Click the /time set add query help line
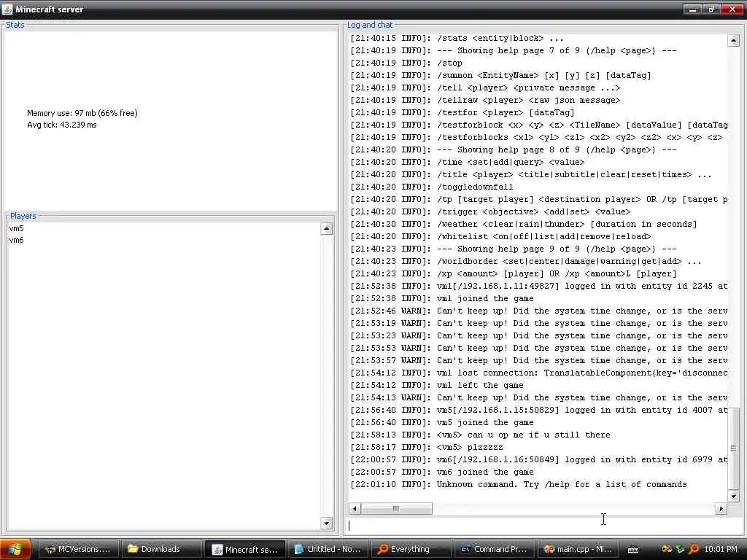Viewport: 747px width, 560px height. tap(468, 163)
